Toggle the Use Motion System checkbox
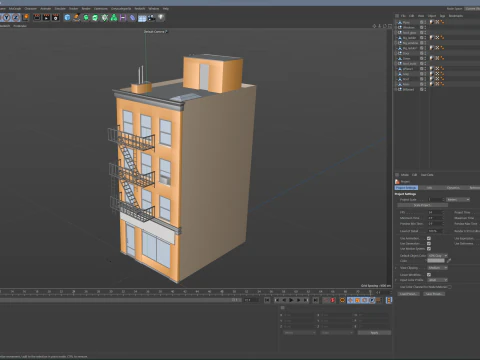Screen dimensions: 480x360 pyautogui.click(x=429, y=249)
